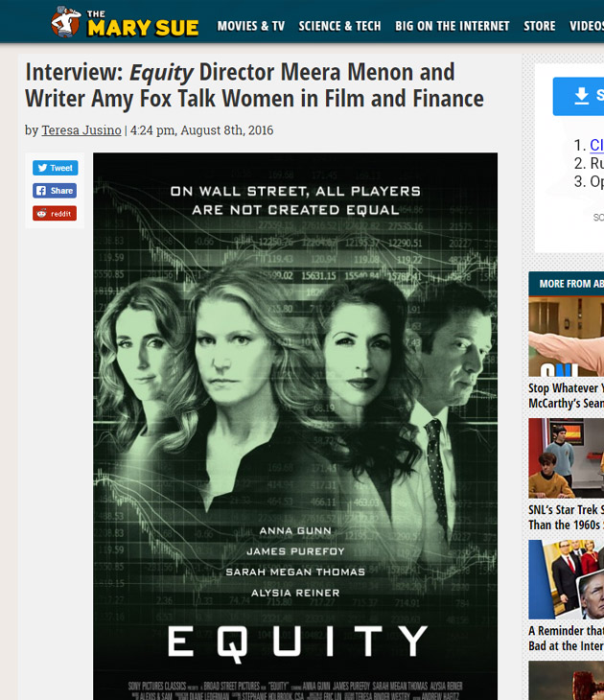Open author Teresa Jusino's page
Viewport: 604px width, 700px height.
click(81, 129)
